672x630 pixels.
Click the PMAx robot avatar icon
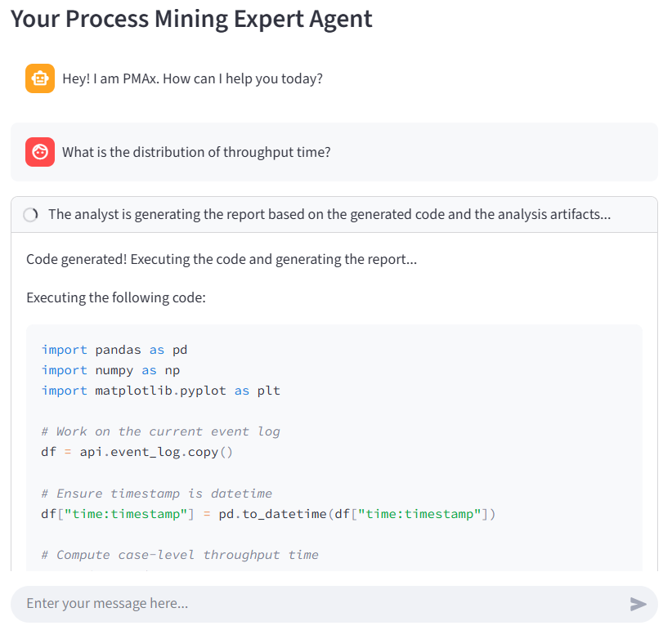click(40, 78)
